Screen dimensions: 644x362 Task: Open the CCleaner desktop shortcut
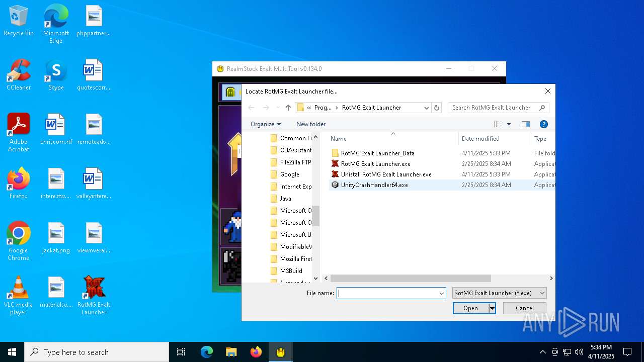(x=19, y=75)
